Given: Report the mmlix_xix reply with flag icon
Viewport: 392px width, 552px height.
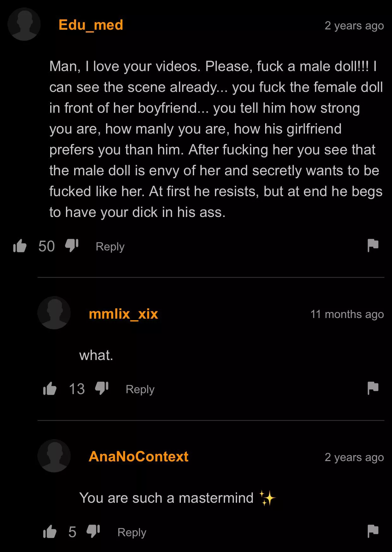Looking at the screenshot, I should [373, 388].
